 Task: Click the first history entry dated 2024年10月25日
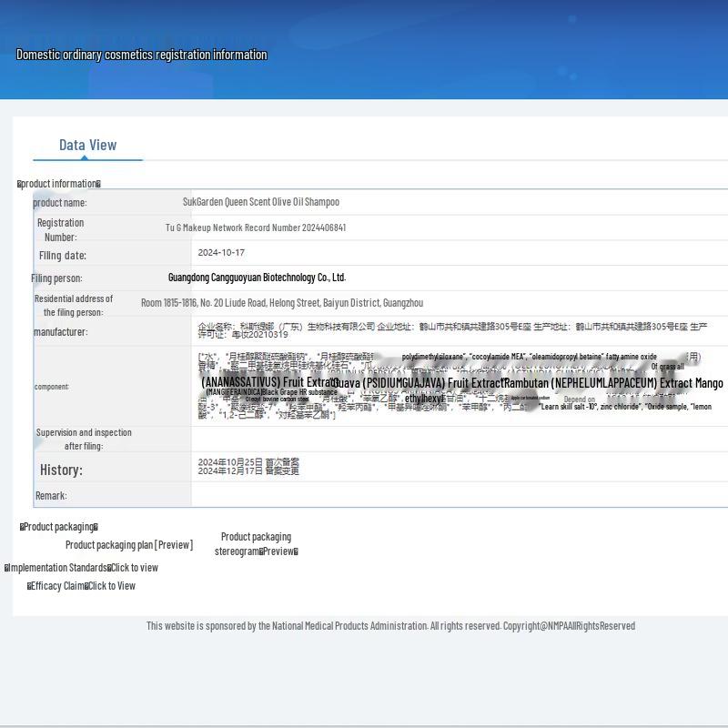[248, 462]
